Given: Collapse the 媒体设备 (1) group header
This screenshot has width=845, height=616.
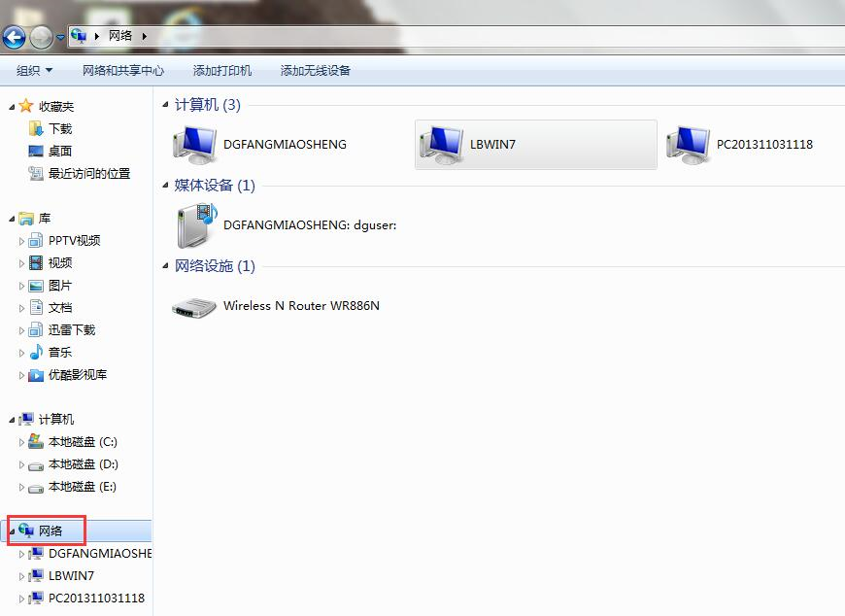Looking at the screenshot, I should (165, 186).
